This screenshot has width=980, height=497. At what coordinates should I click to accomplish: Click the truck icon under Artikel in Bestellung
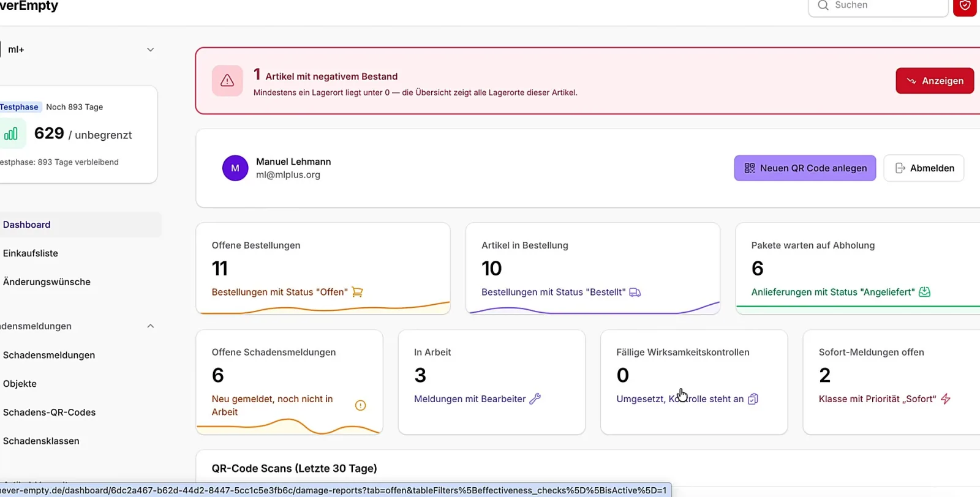tap(635, 293)
